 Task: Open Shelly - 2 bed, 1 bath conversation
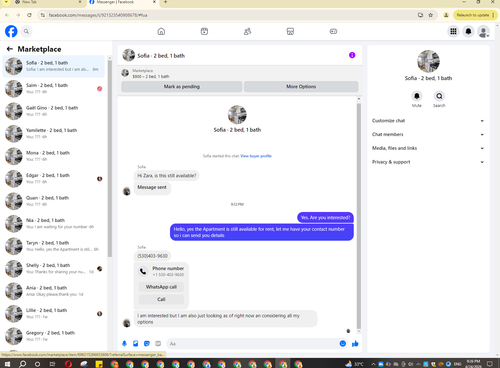point(53,268)
